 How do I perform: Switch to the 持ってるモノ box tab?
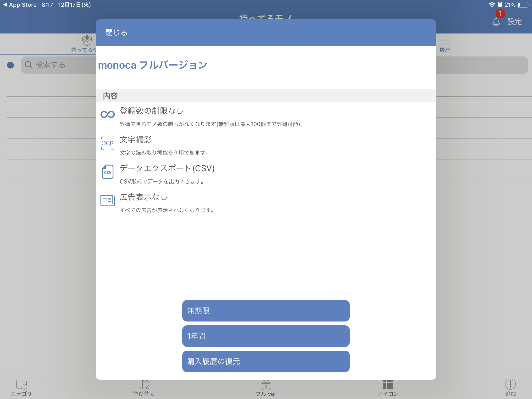pos(84,44)
